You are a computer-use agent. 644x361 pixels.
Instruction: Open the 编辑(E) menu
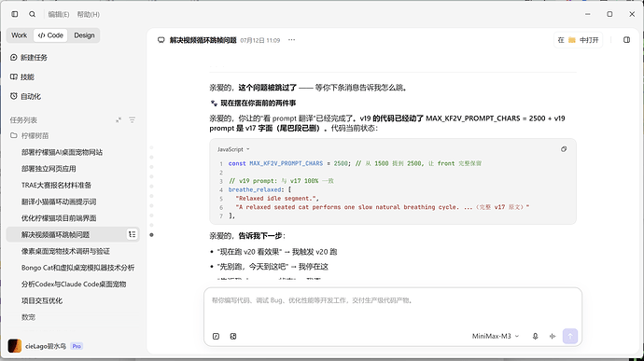click(x=58, y=14)
